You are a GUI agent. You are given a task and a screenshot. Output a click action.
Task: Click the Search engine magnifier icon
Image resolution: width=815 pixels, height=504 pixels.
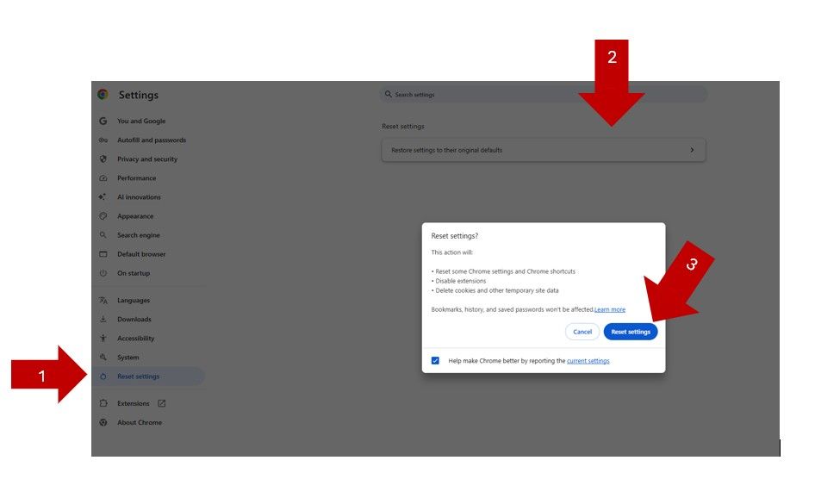pyautogui.click(x=103, y=235)
